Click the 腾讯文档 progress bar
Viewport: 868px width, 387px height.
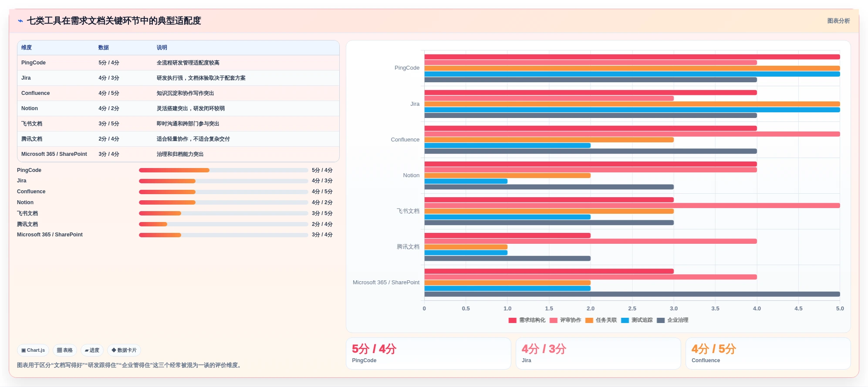pyautogui.click(x=223, y=225)
